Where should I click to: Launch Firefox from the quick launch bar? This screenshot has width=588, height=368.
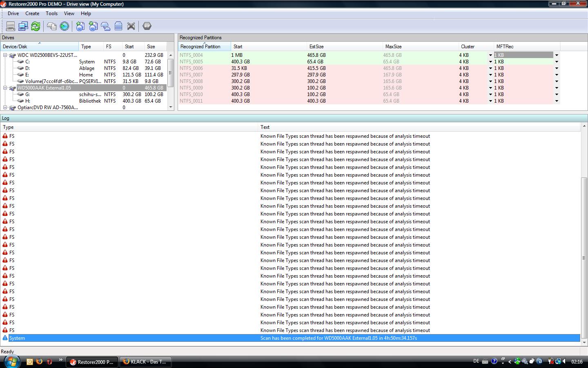click(x=39, y=362)
